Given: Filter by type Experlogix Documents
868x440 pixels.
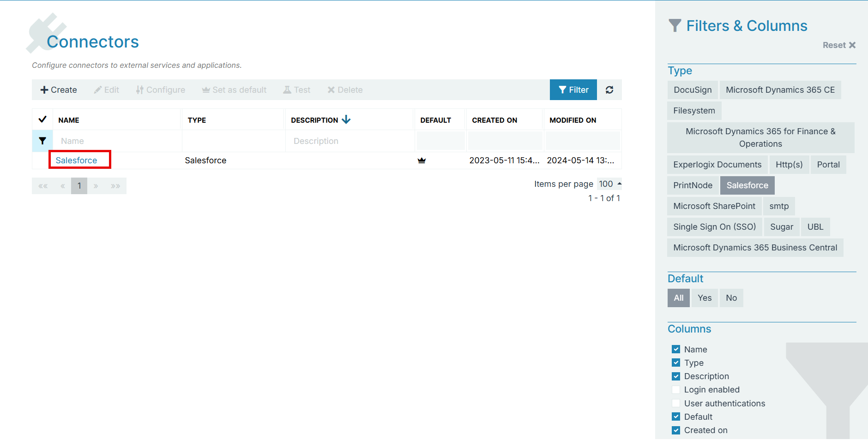Looking at the screenshot, I should 717,165.
